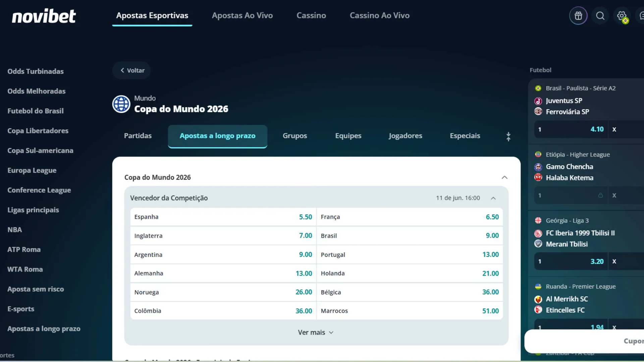Expand more teams with Ver mais
The height and width of the screenshot is (362, 644).
click(x=316, y=333)
